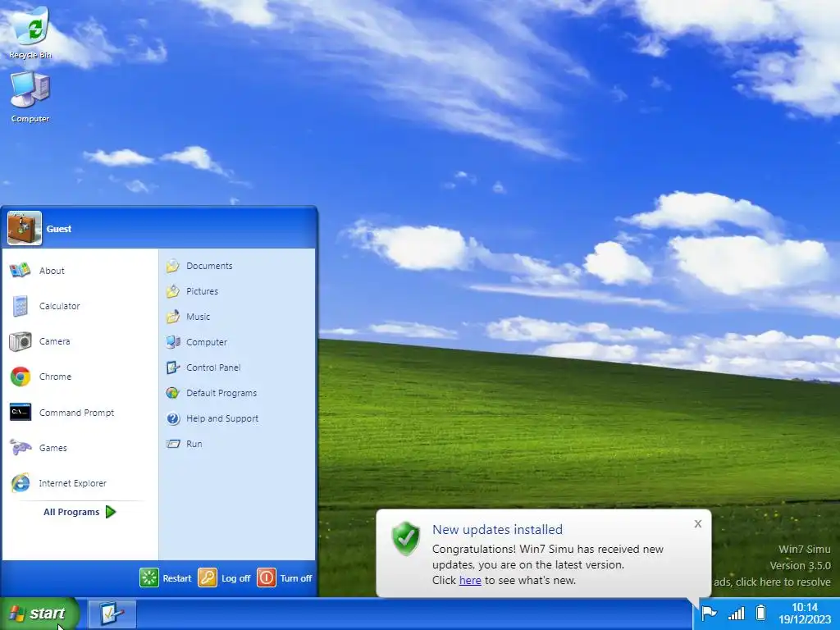Select the Pictures label in Start menu
Screen dimensions: 840x630
[x=202, y=291]
